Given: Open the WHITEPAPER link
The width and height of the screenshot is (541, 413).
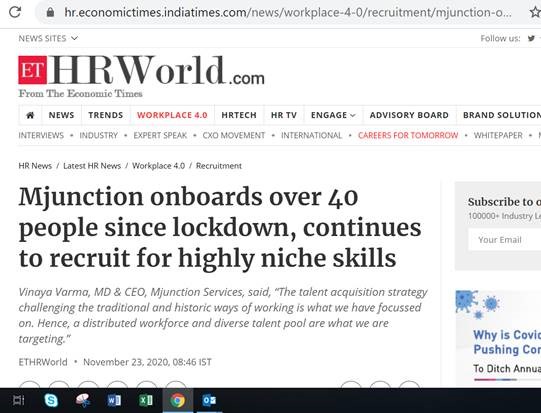Looking at the screenshot, I should (498, 135).
